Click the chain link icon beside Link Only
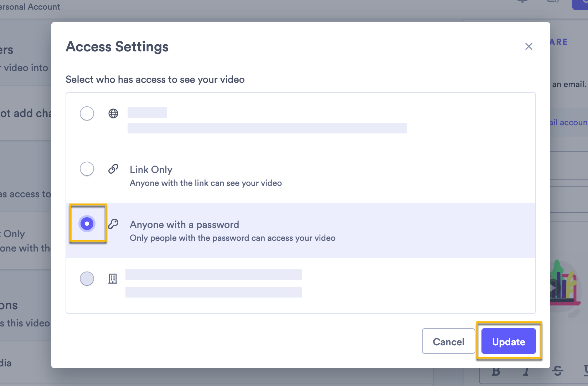Screen dimensions: 588x386 coord(113,169)
